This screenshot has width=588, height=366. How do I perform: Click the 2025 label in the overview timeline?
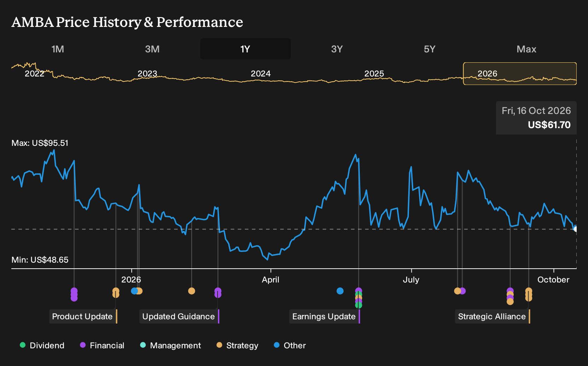coord(374,74)
